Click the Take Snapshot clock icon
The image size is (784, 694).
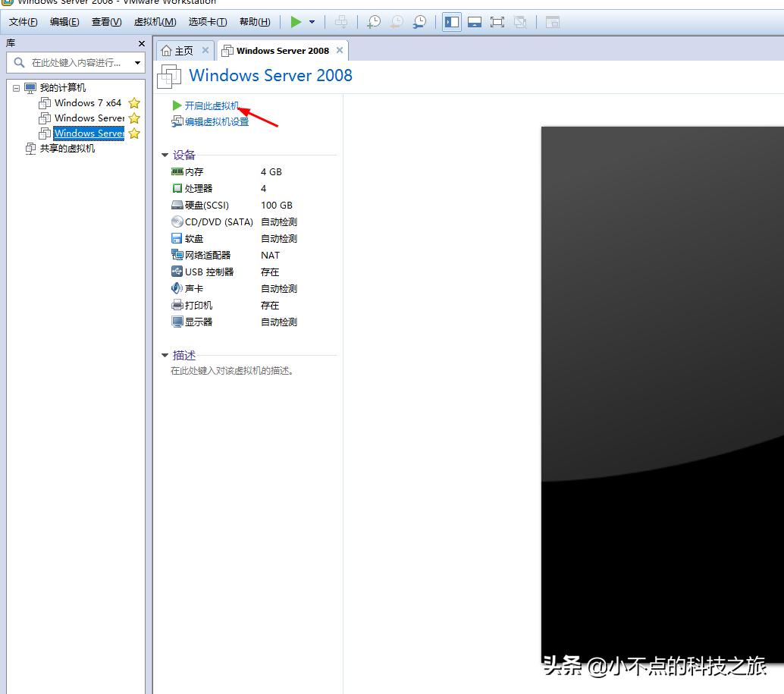pyautogui.click(x=374, y=21)
